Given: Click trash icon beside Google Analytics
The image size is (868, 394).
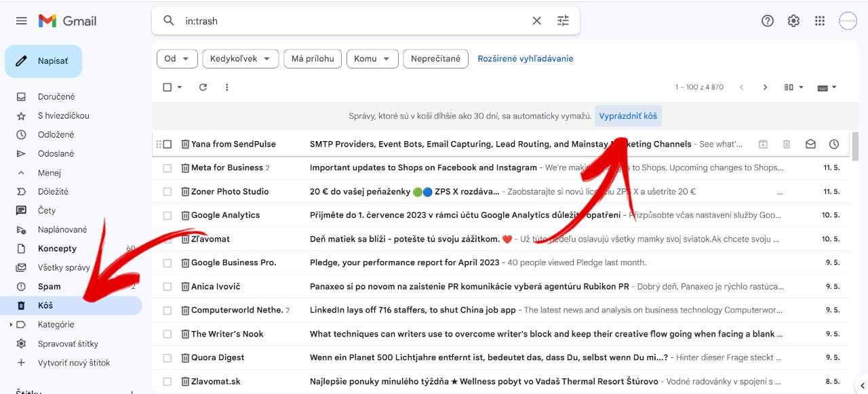Looking at the screenshot, I should [x=185, y=216].
